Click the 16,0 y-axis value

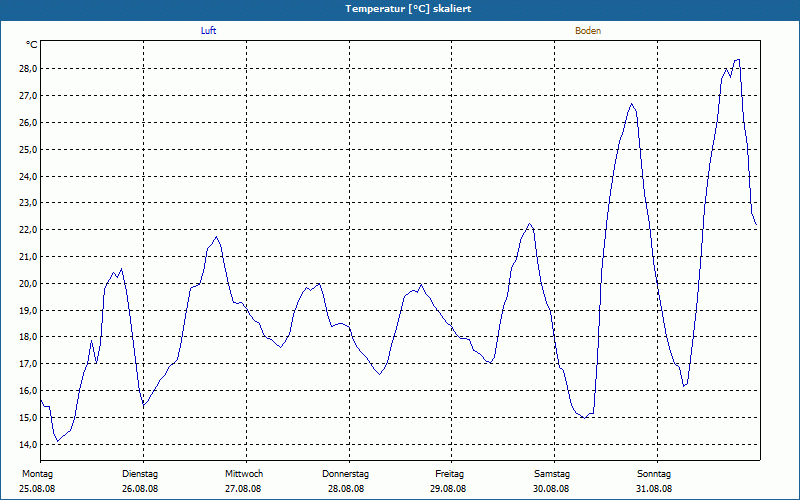(x=29, y=391)
